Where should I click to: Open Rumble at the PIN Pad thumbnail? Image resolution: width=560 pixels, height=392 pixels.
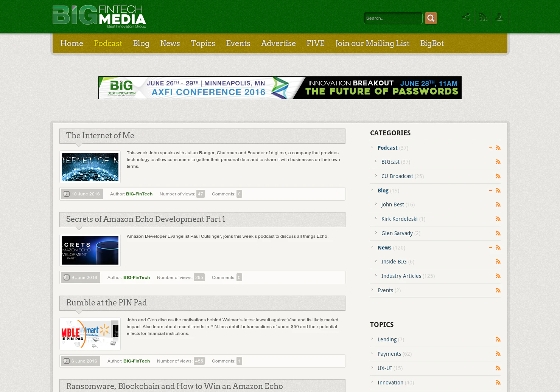pos(90,334)
